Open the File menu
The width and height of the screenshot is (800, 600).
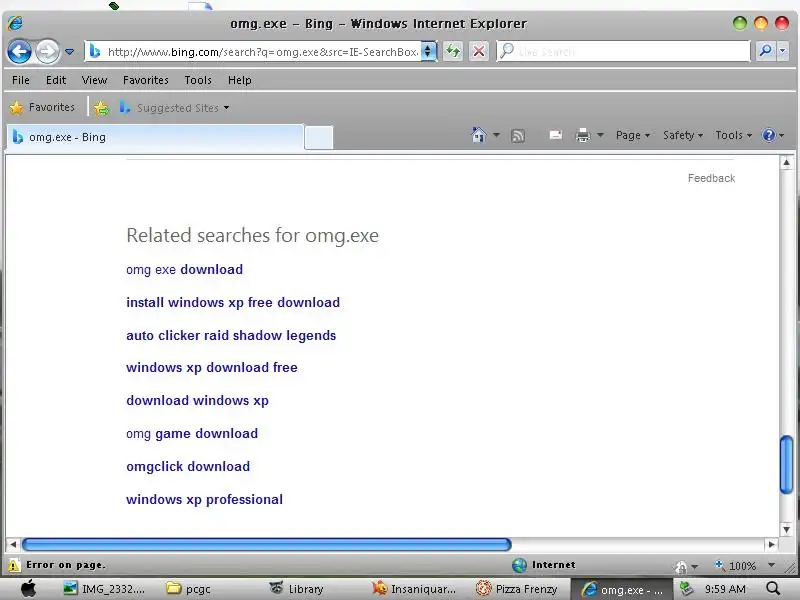tap(21, 80)
